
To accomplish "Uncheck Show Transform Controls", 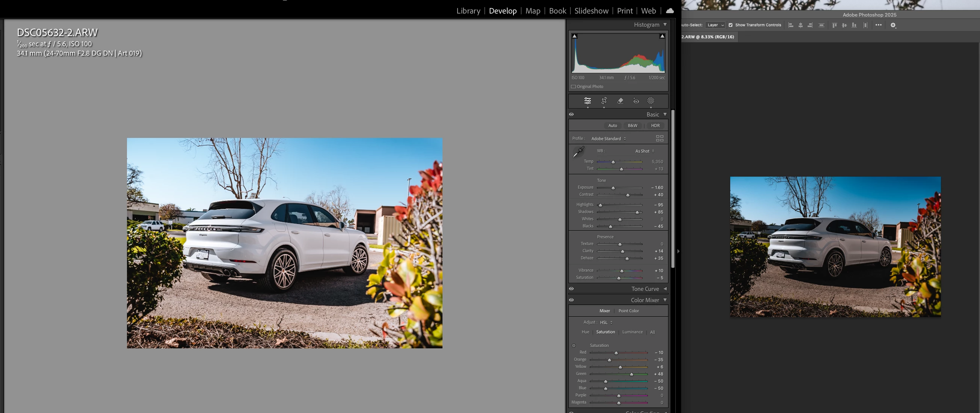I will [x=731, y=25].
